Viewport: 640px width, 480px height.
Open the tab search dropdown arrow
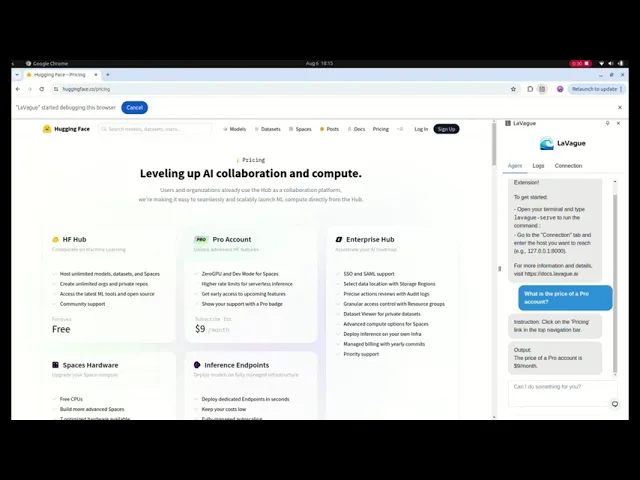coord(17,75)
